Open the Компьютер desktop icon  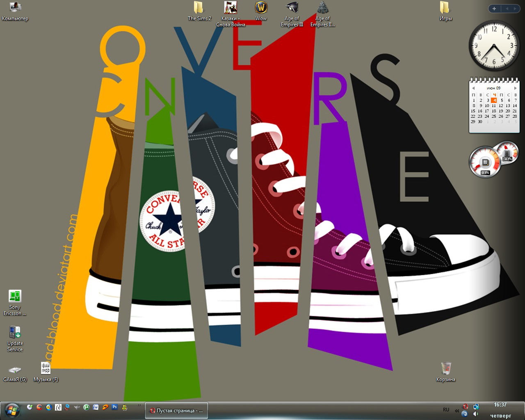click(x=15, y=7)
